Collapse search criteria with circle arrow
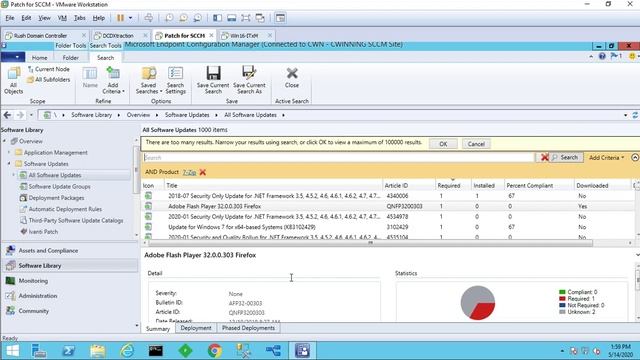Viewport: 640px width, 360px height. click(635, 158)
